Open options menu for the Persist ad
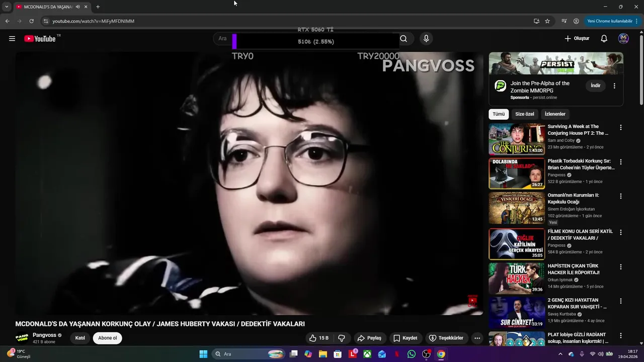Image resolution: width=644 pixels, height=362 pixels. [614, 86]
